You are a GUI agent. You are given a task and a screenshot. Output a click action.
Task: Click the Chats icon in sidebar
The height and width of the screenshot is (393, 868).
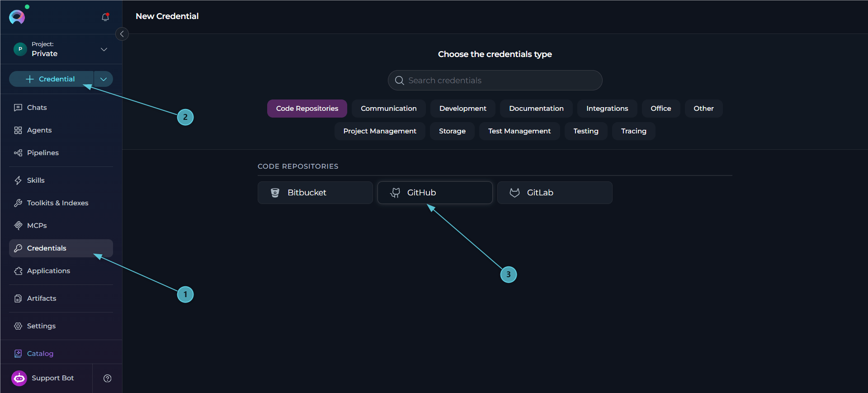(x=18, y=108)
